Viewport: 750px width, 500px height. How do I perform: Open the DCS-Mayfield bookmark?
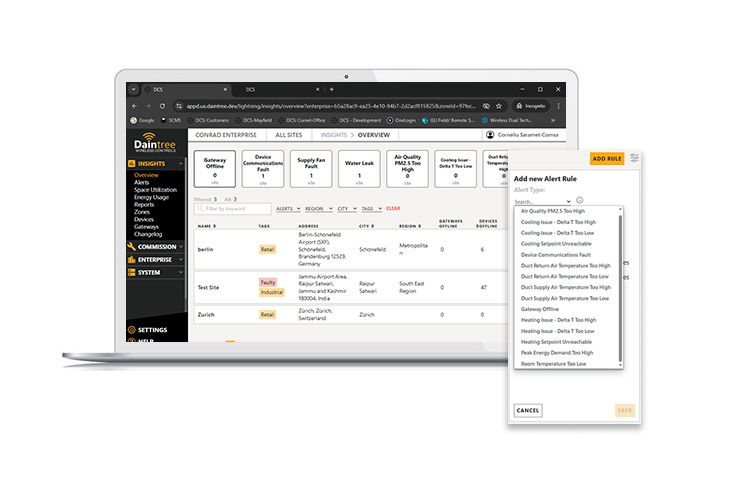(254, 121)
